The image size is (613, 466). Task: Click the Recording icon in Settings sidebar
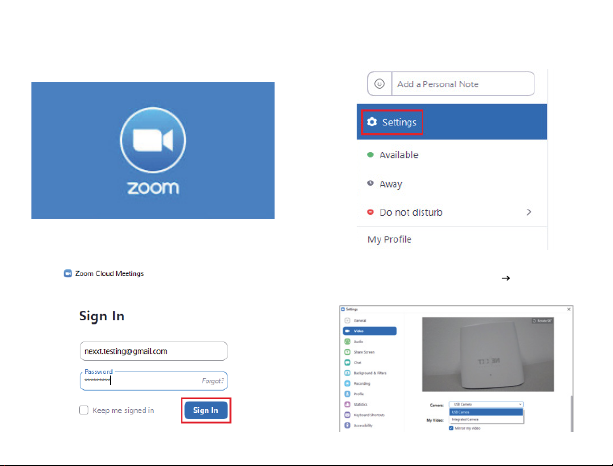coord(347,384)
